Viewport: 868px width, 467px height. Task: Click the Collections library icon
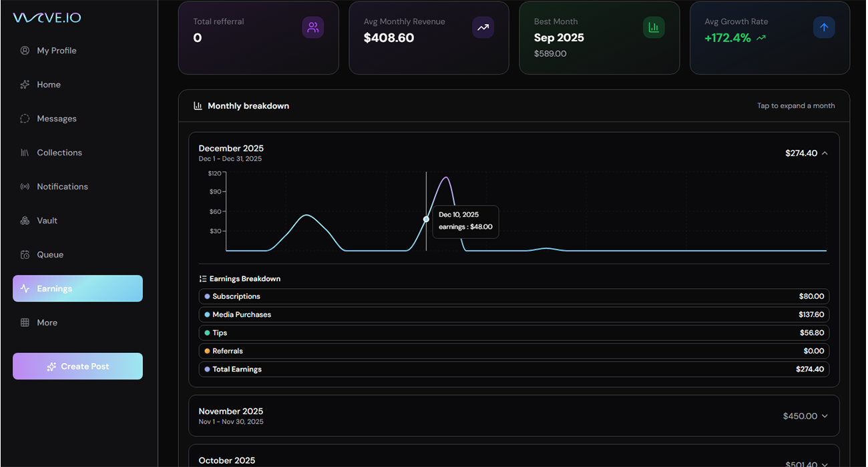[x=25, y=153]
